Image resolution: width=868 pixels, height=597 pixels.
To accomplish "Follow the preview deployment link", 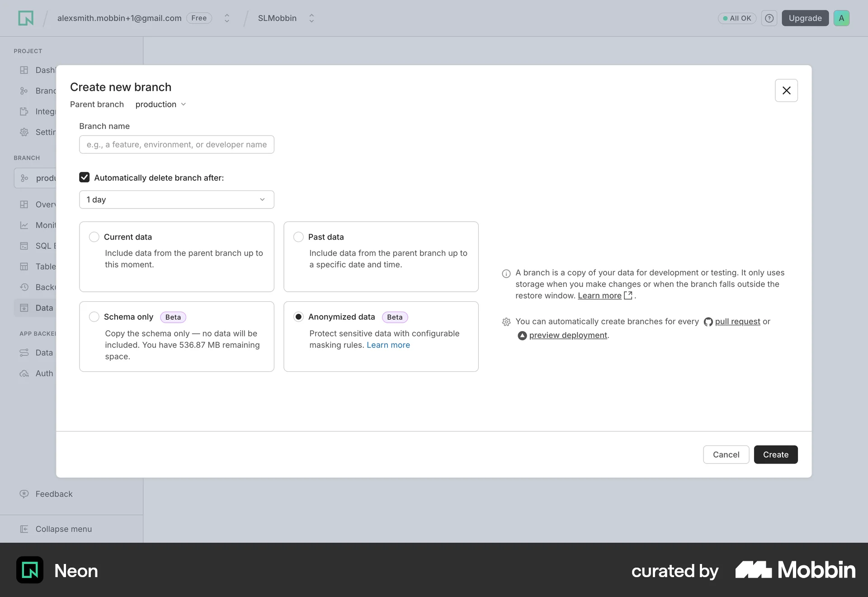I will [568, 335].
